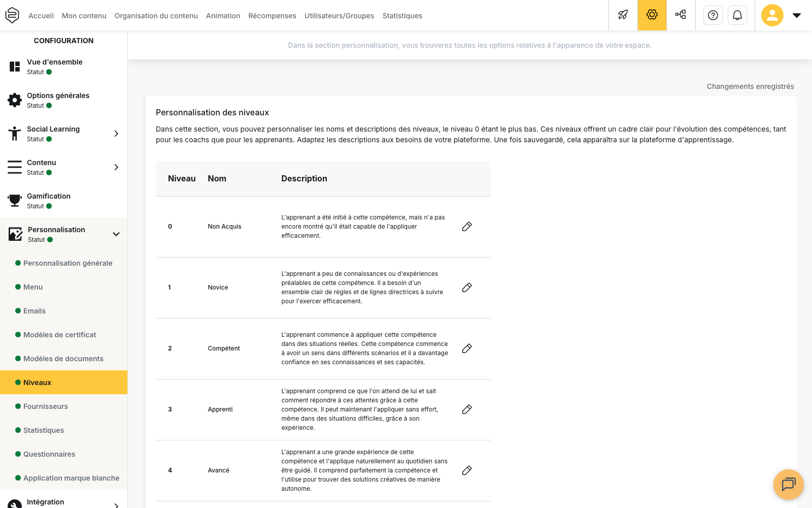Click the CONFIGURATION sidebar title
The image size is (812, 508).
pyautogui.click(x=63, y=41)
